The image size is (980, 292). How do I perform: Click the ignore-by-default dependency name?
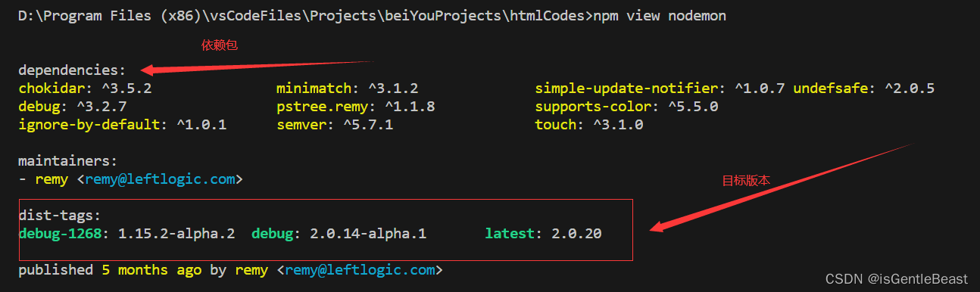point(91,125)
